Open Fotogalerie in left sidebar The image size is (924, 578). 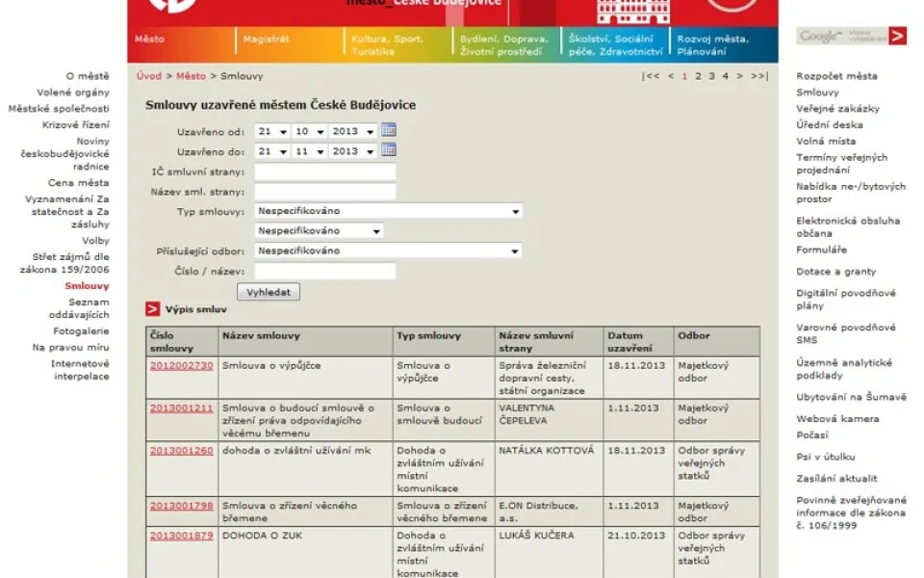point(81,330)
